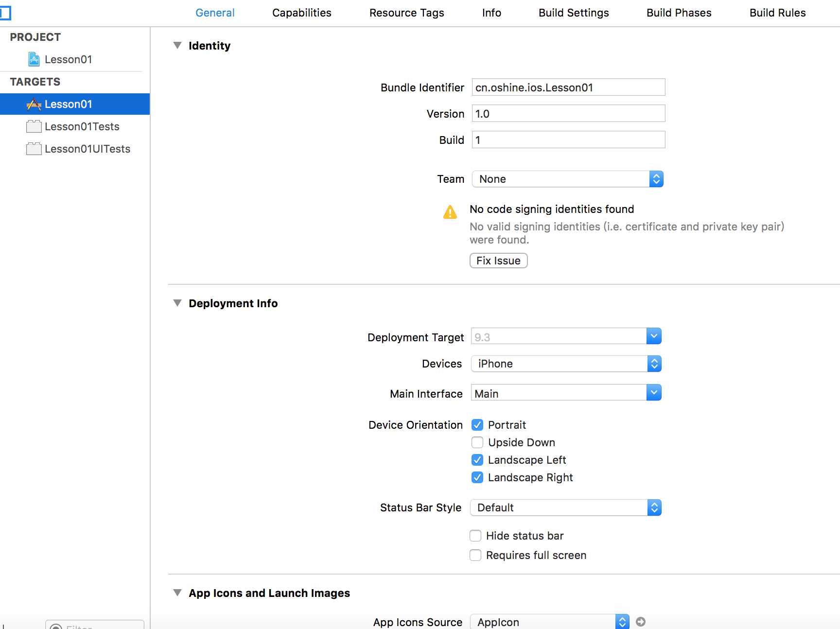Open the Status Bar Style dropdown
This screenshot has width=840, height=629.
[566, 508]
